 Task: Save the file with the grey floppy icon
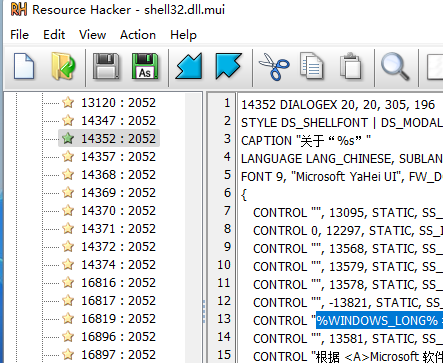pyautogui.click(x=106, y=66)
